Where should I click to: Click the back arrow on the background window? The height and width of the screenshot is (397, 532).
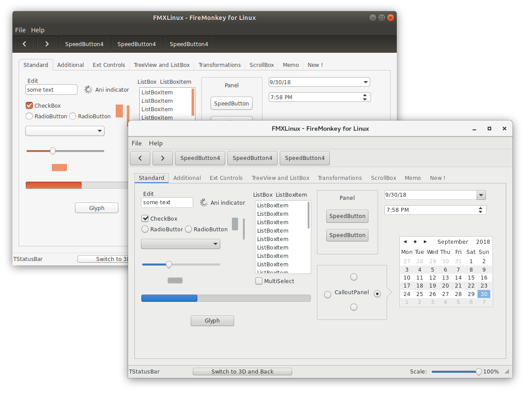[24, 44]
